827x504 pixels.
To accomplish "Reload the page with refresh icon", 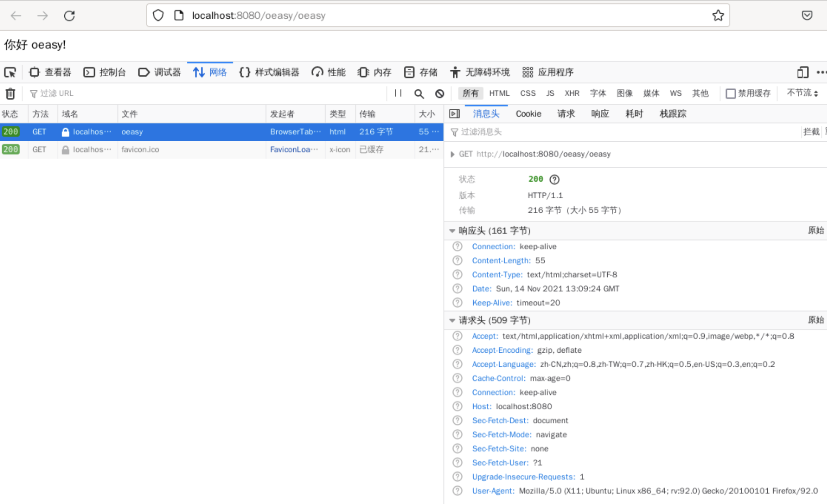I will pos(69,15).
